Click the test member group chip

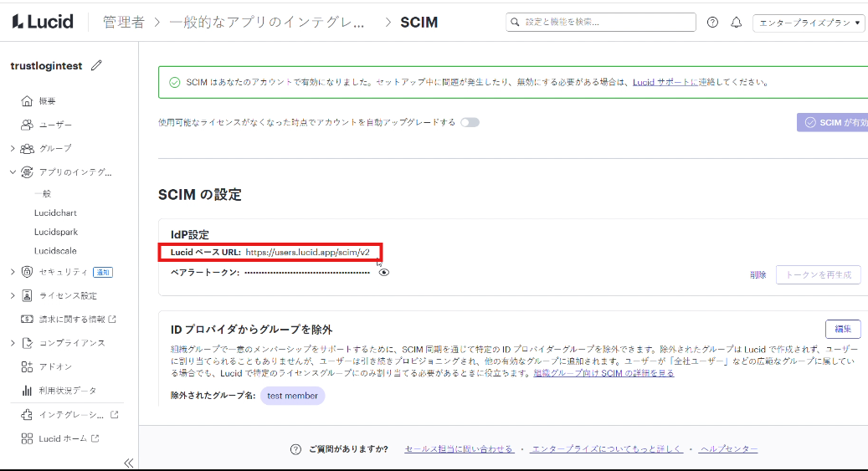click(x=292, y=396)
